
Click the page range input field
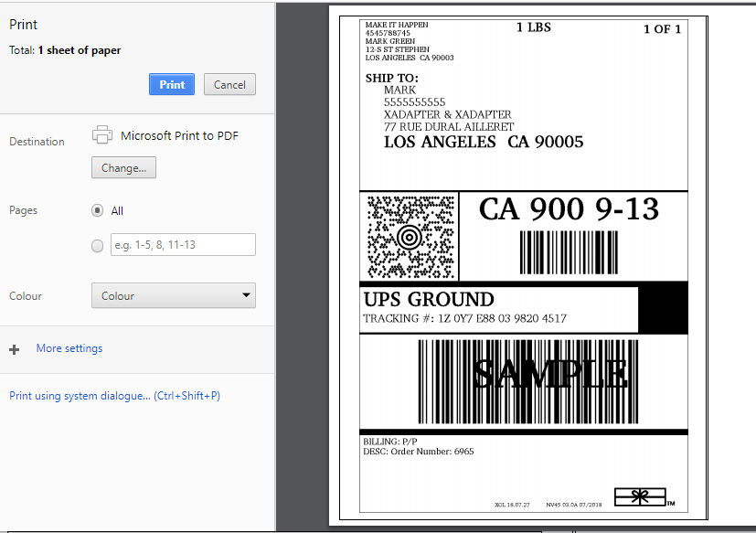(x=183, y=244)
